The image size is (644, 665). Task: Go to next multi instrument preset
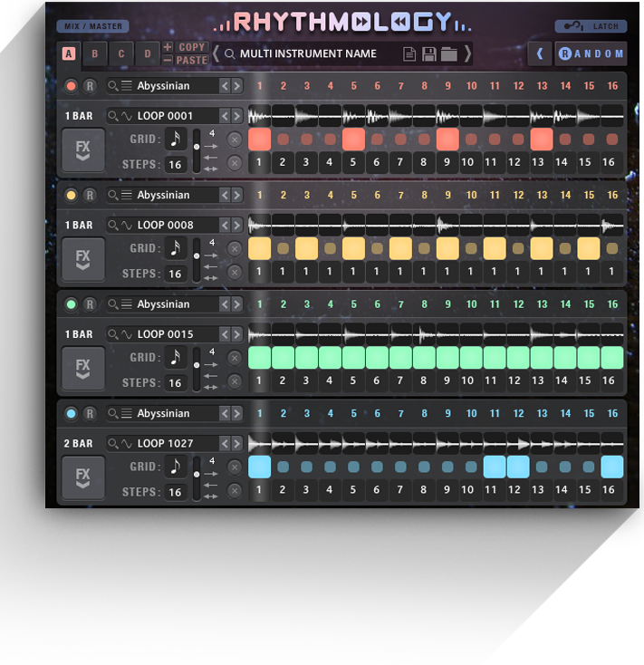(x=467, y=53)
